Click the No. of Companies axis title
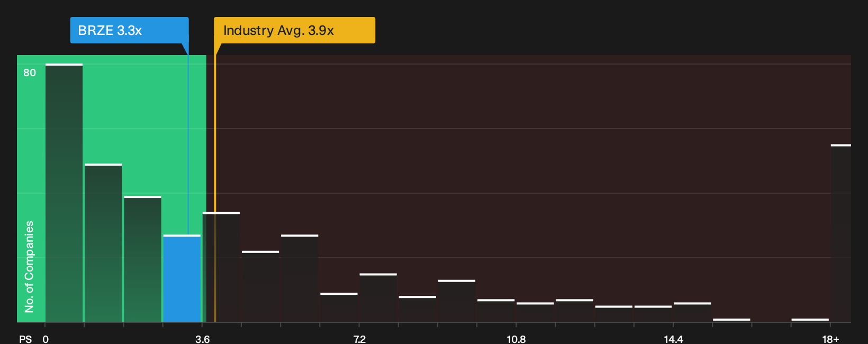 pos(29,267)
